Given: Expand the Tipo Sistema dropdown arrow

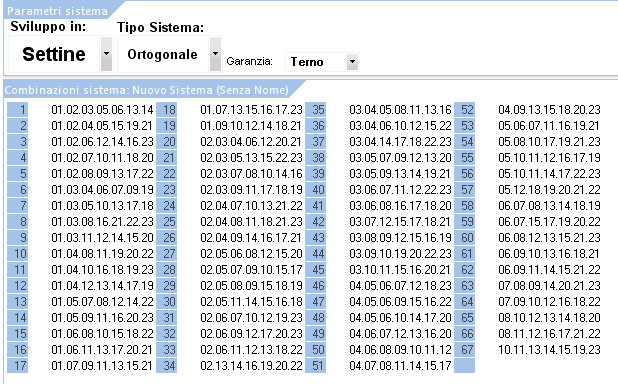Looking at the screenshot, I should coord(215,54).
